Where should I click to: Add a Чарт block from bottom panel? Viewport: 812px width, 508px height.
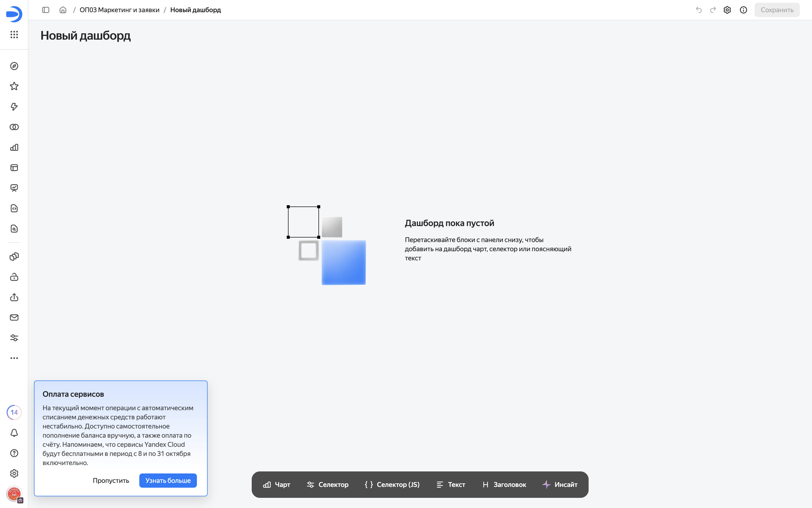click(x=277, y=484)
